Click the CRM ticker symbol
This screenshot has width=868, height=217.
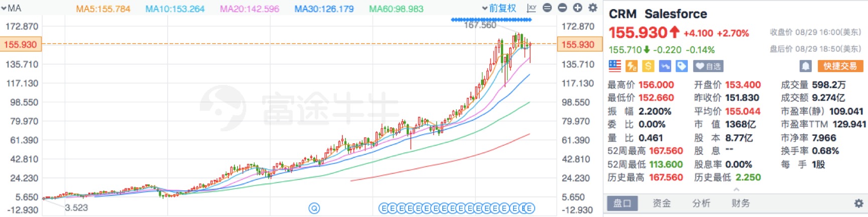click(x=623, y=14)
